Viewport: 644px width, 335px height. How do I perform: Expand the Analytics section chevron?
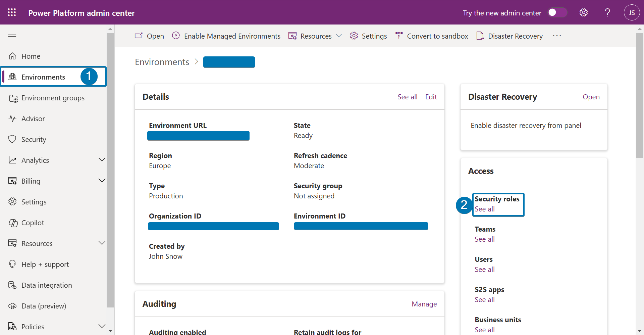tap(102, 160)
